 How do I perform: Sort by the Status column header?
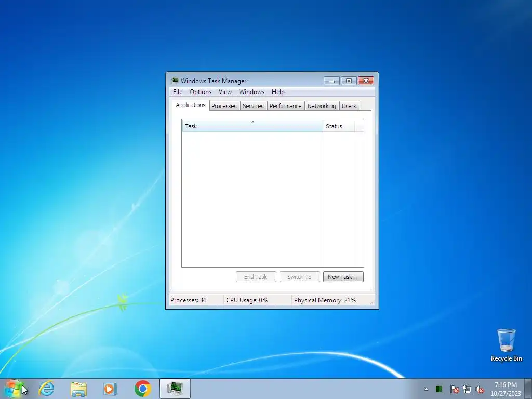click(x=338, y=126)
